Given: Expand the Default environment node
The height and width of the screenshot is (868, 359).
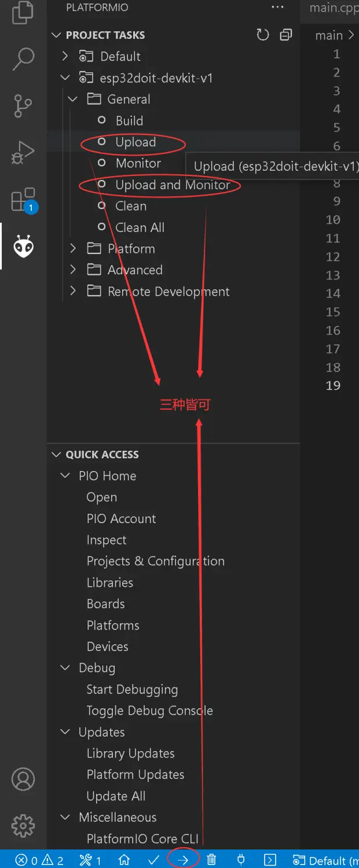Looking at the screenshot, I should 65,56.
